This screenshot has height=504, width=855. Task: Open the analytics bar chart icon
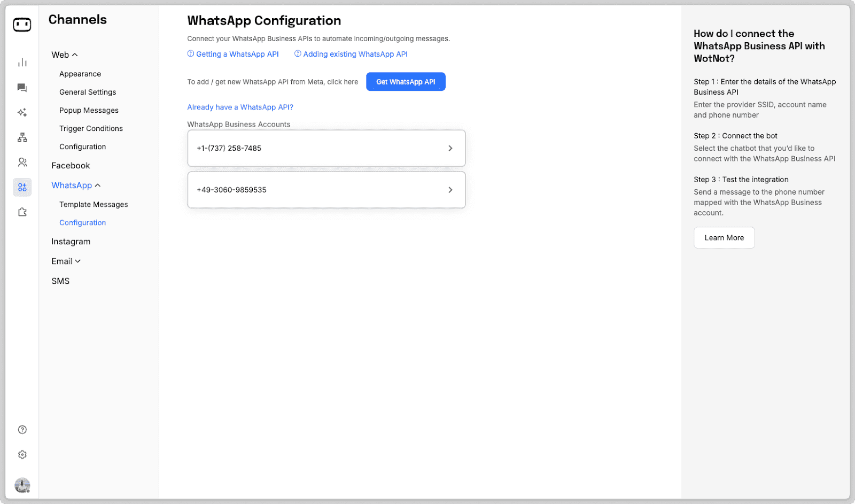coord(22,62)
